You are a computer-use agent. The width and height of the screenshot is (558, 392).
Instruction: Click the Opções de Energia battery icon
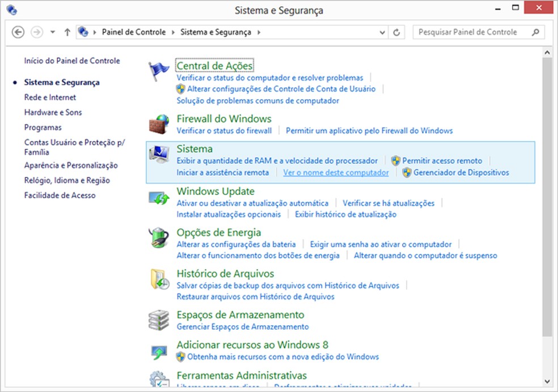click(159, 237)
